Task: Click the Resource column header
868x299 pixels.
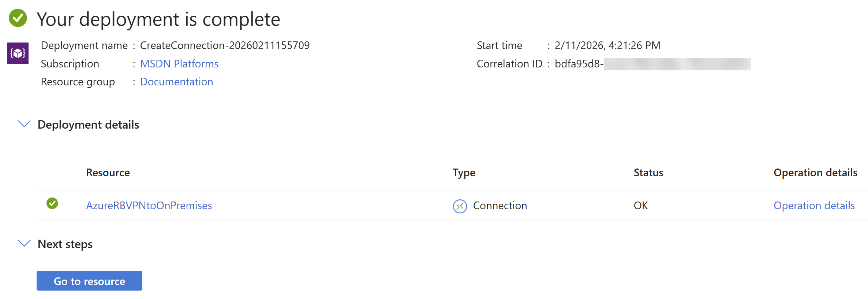Action: pyautogui.click(x=108, y=173)
